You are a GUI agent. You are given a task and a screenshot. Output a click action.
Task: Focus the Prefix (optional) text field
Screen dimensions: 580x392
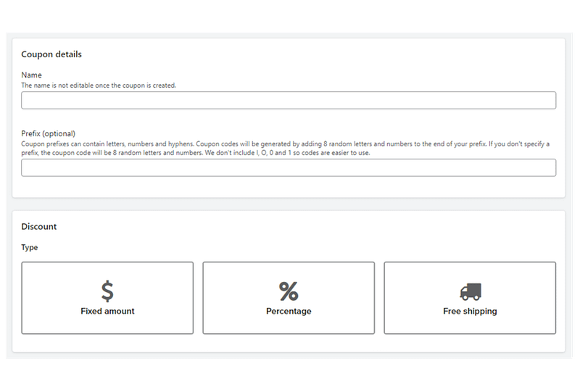click(x=289, y=167)
